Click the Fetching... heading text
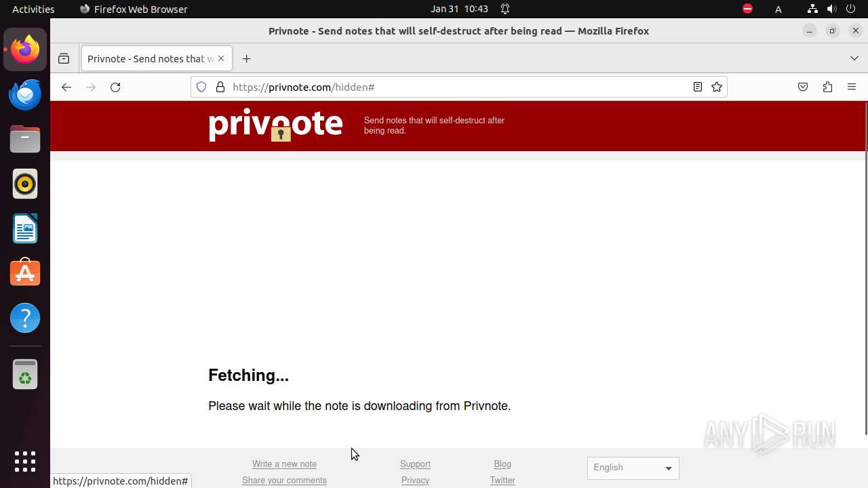This screenshot has width=868, height=488. 248,375
